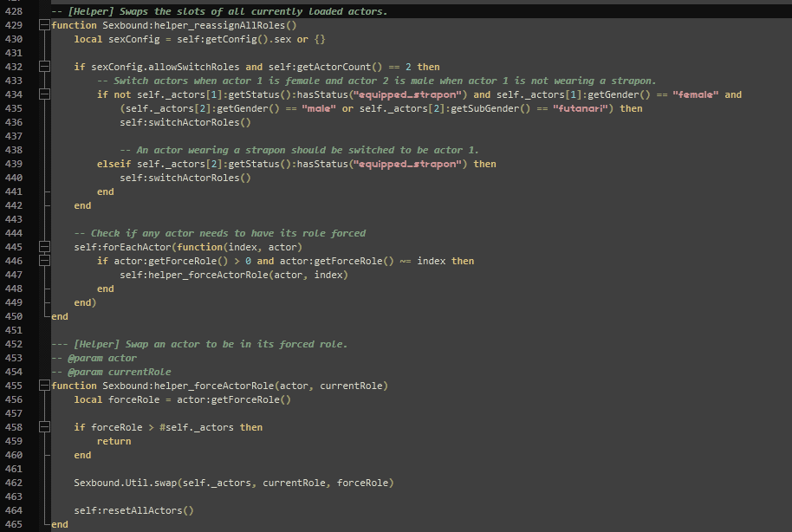
Task: Click 'local forceRole' on line 456
Action: pyautogui.click(x=117, y=399)
